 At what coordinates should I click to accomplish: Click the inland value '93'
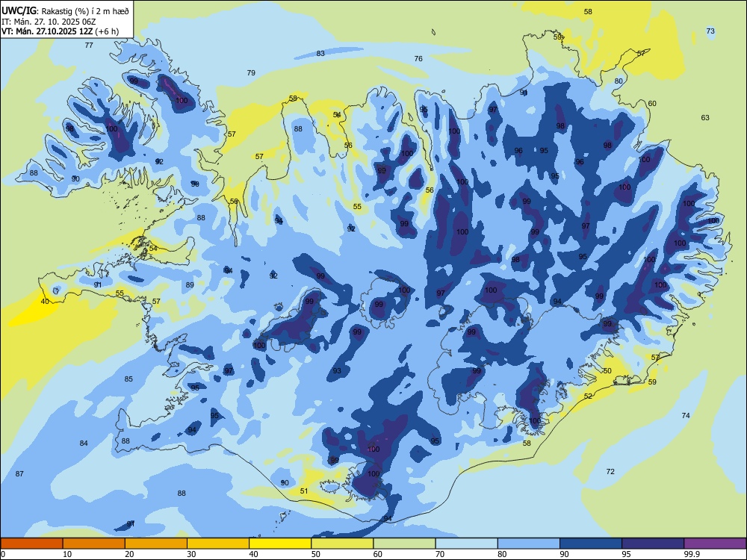pyautogui.click(x=337, y=371)
